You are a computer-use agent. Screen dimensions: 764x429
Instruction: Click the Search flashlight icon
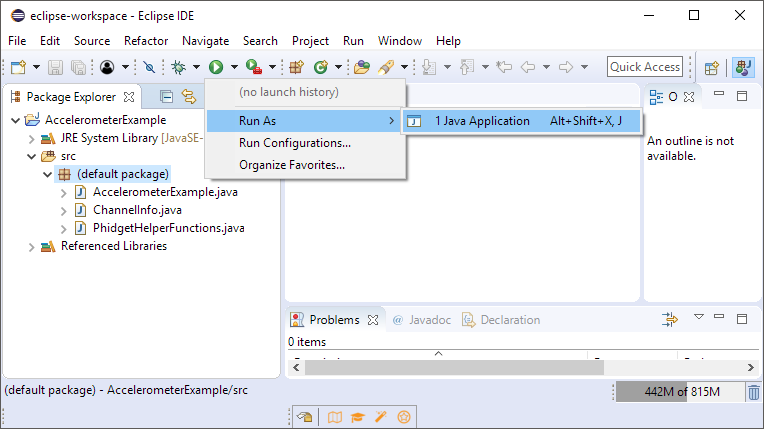[386, 67]
